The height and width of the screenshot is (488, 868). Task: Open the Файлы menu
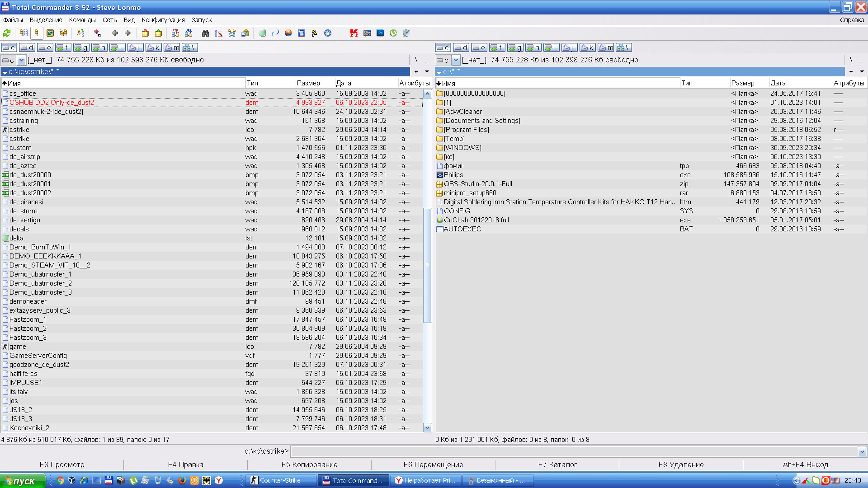click(13, 20)
